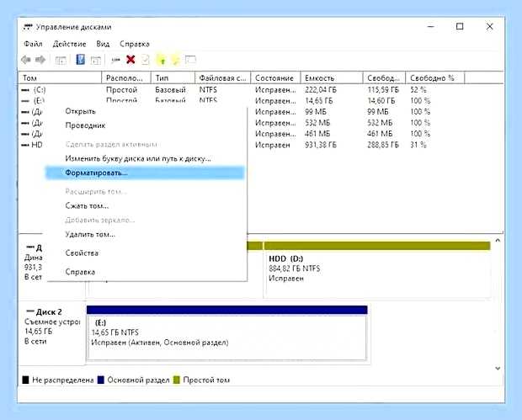Click the olive Простой том legend swatch

point(177,380)
